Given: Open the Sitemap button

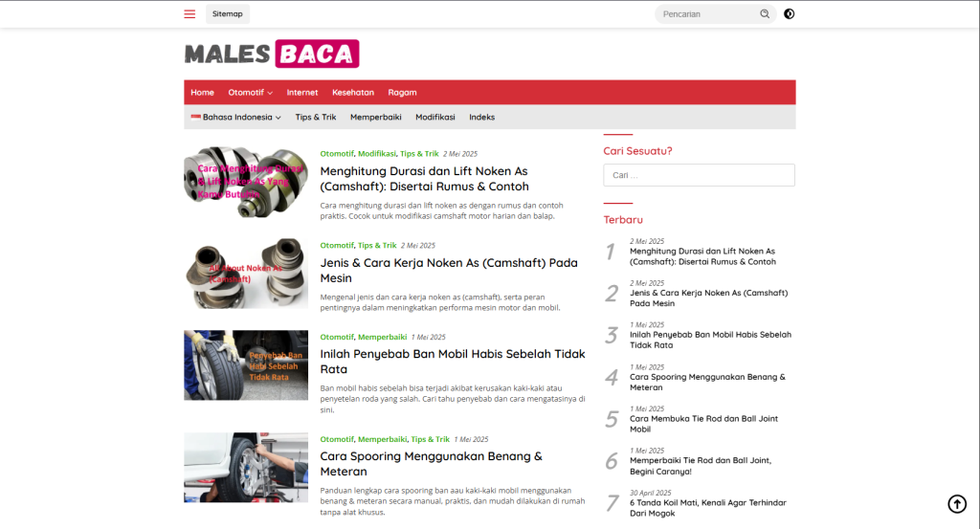Looking at the screenshot, I should point(228,14).
